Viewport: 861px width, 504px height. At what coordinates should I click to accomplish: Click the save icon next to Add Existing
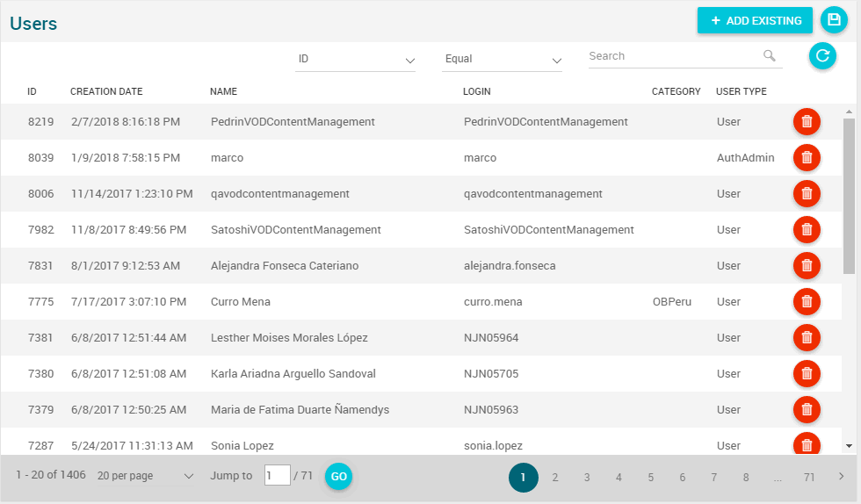[x=834, y=20]
